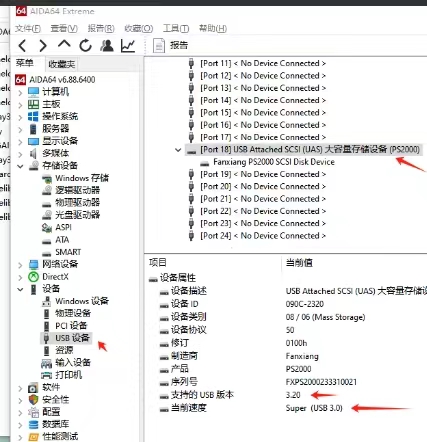Viewport: 427px width, 442px height.
Task: Go up one level with the Up arrow
Action: 64,44
